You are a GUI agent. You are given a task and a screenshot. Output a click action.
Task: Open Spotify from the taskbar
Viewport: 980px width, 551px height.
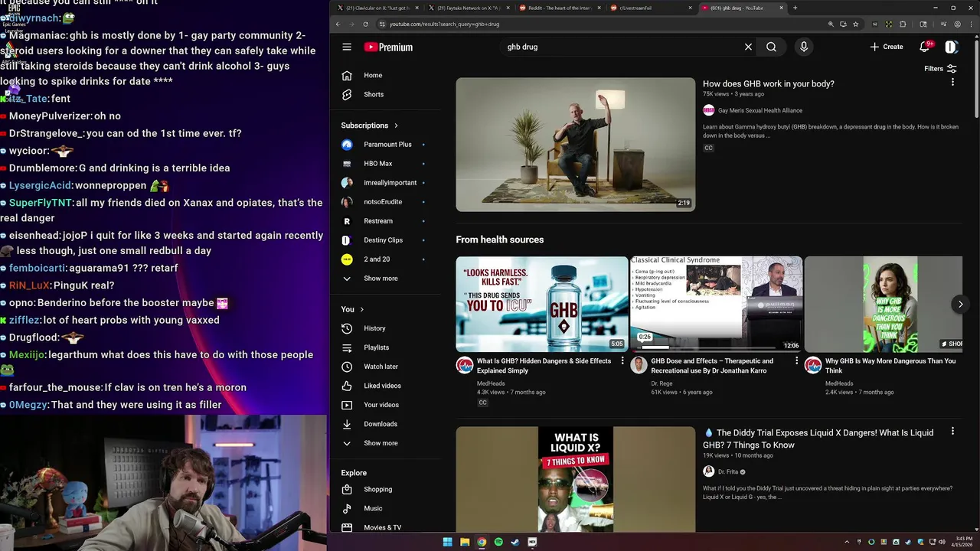(x=498, y=542)
